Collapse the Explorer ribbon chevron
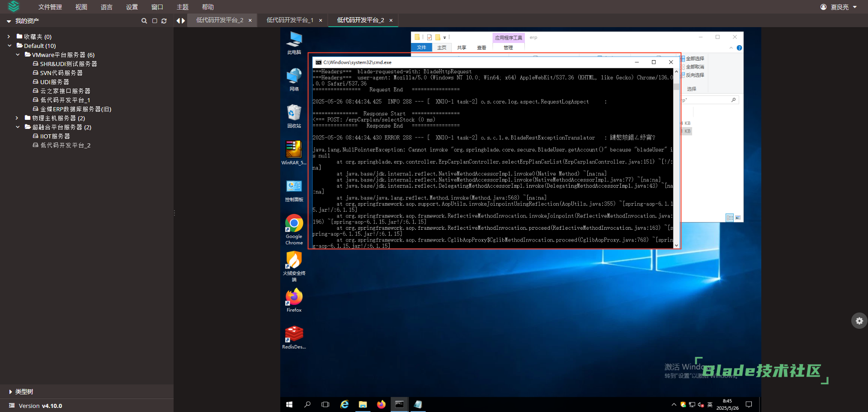The width and height of the screenshot is (868, 412). coord(731,47)
